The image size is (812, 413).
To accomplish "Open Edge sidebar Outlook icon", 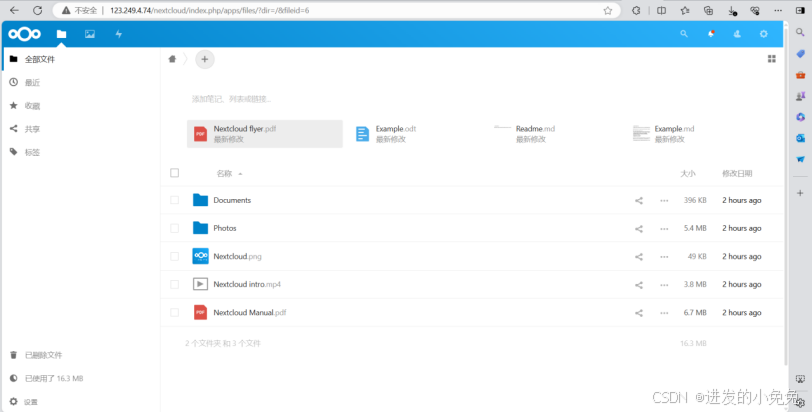I will click(800, 138).
